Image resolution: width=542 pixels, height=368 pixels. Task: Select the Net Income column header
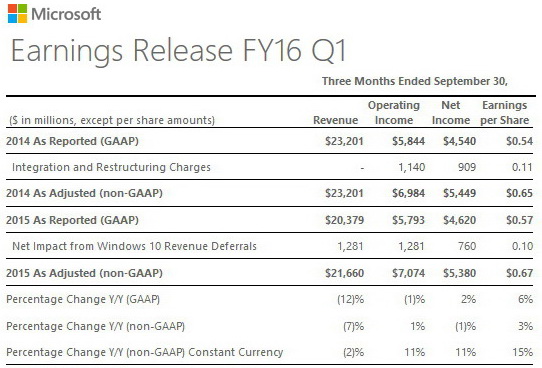click(x=451, y=113)
